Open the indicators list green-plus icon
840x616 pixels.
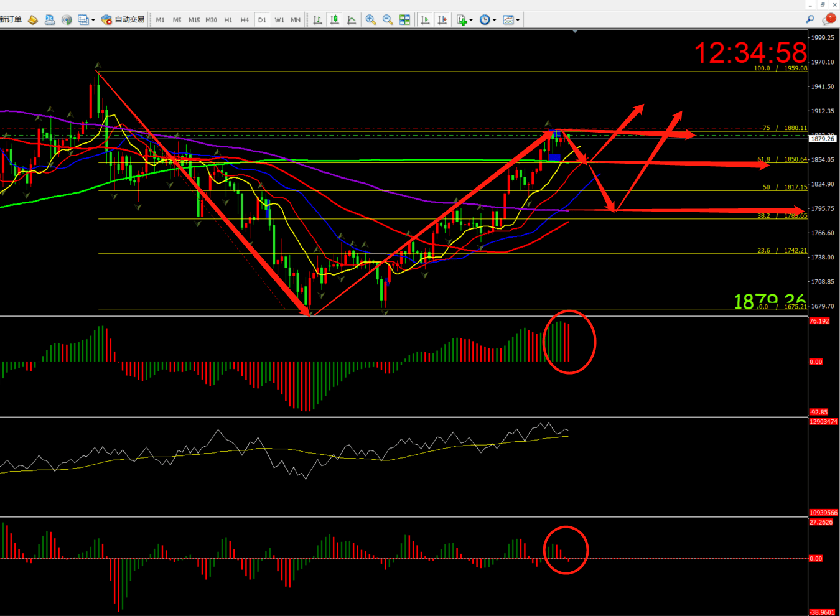(x=462, y=20)
